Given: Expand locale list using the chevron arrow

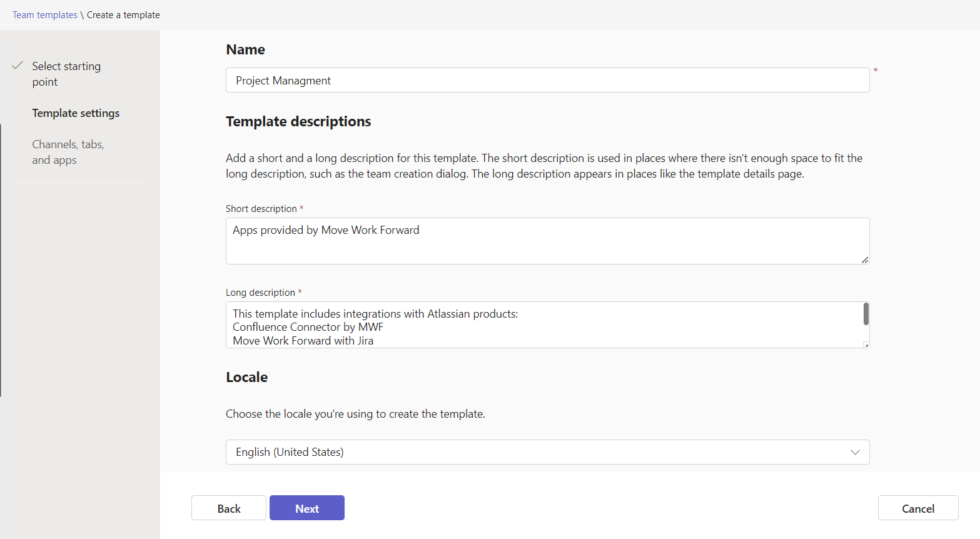Looking at the screenshot, I should tap(855, 452).
